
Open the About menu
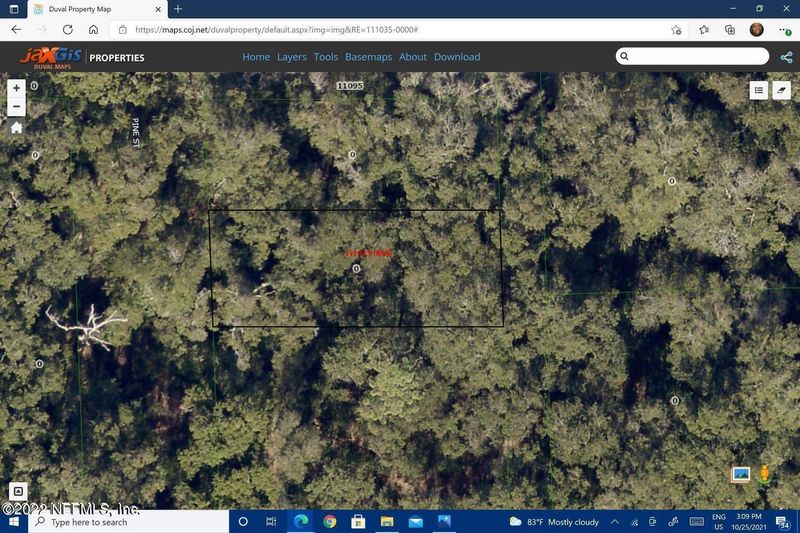click(413, 57)
